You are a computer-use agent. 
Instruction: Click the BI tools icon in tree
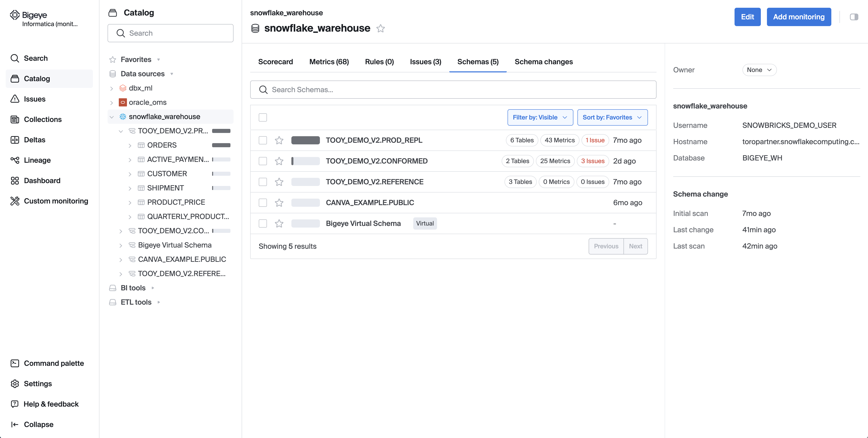[x=112, y=288]
